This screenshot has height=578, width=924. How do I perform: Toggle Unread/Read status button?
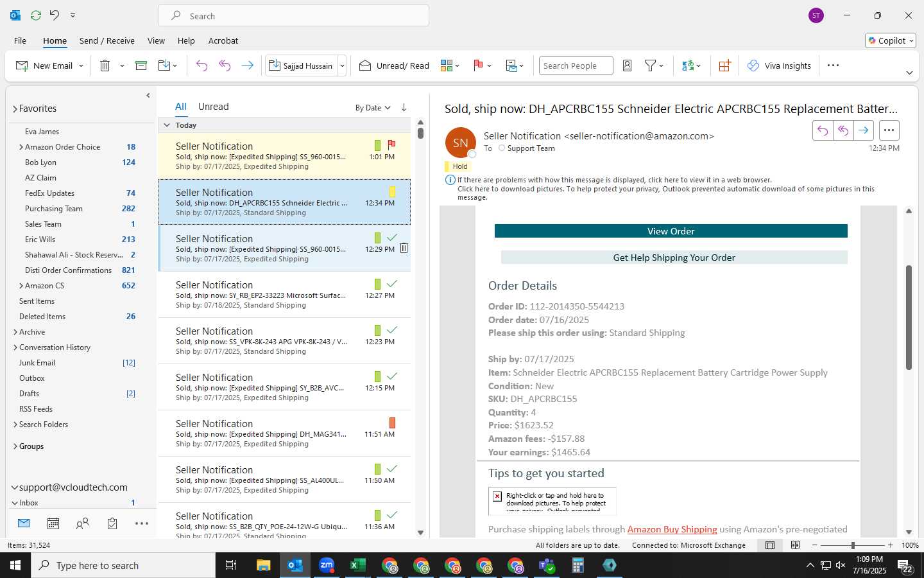tap(394, 66)
